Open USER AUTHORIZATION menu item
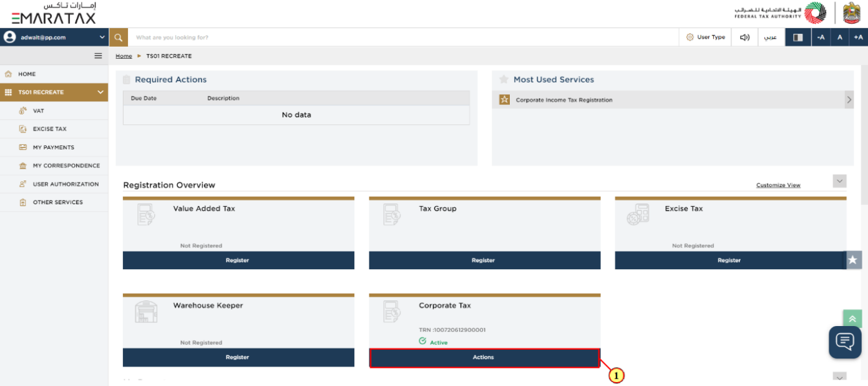The image size is (868, 386). (x=54, y=184)
